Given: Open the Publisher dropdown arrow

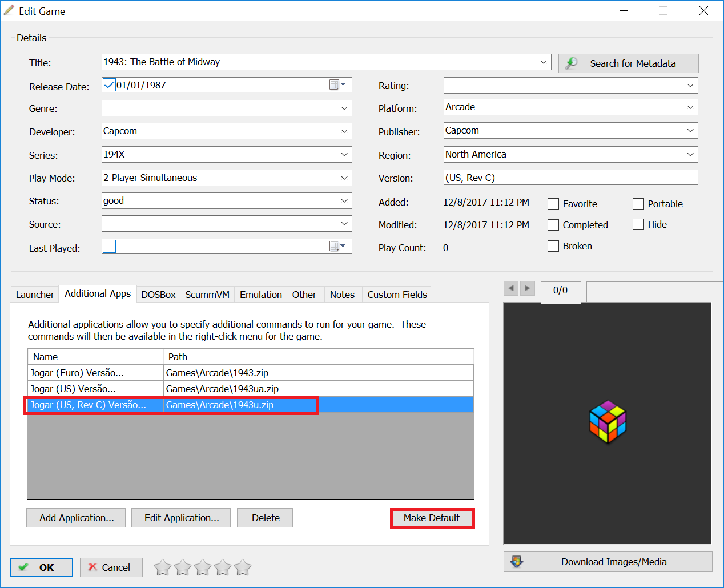Looking at the screenshot, I should 690,131.
